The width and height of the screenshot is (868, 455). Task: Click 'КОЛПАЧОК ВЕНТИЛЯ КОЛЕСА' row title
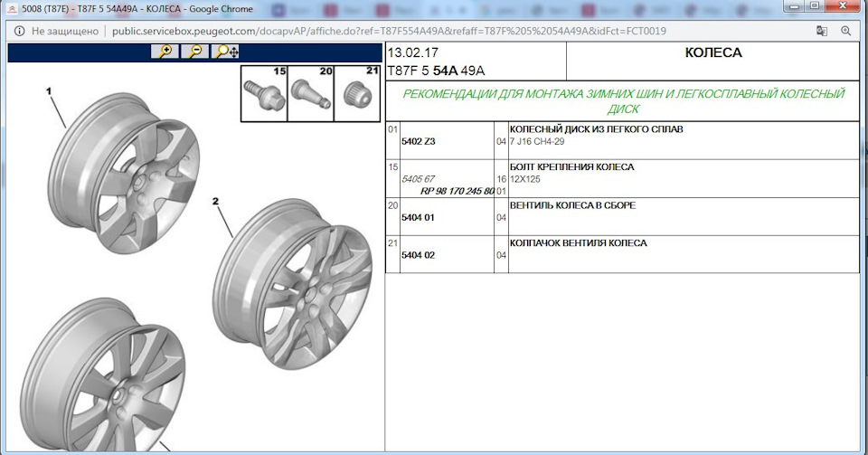578,243
